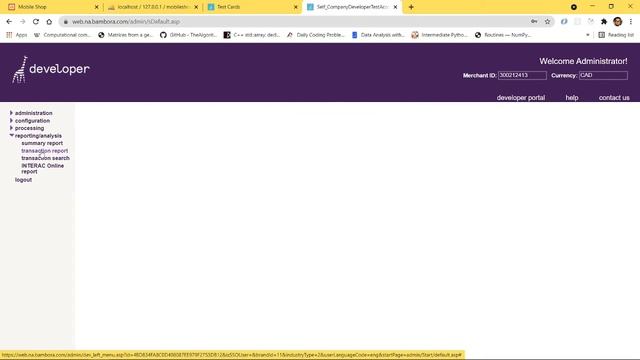Open the Data Analysis with... bookmark
This screenshot has height=360, width=640.
pyautogui.click(x=378, y=35)
